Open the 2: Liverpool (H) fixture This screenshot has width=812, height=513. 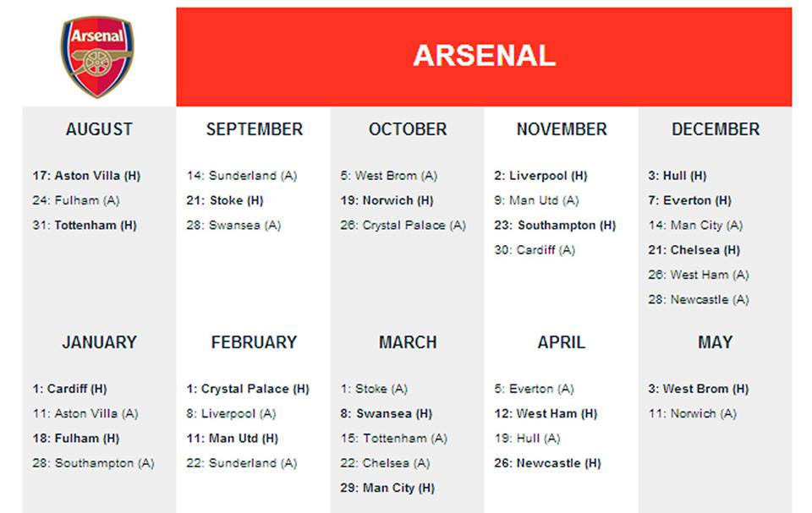(x=540, y=176)
